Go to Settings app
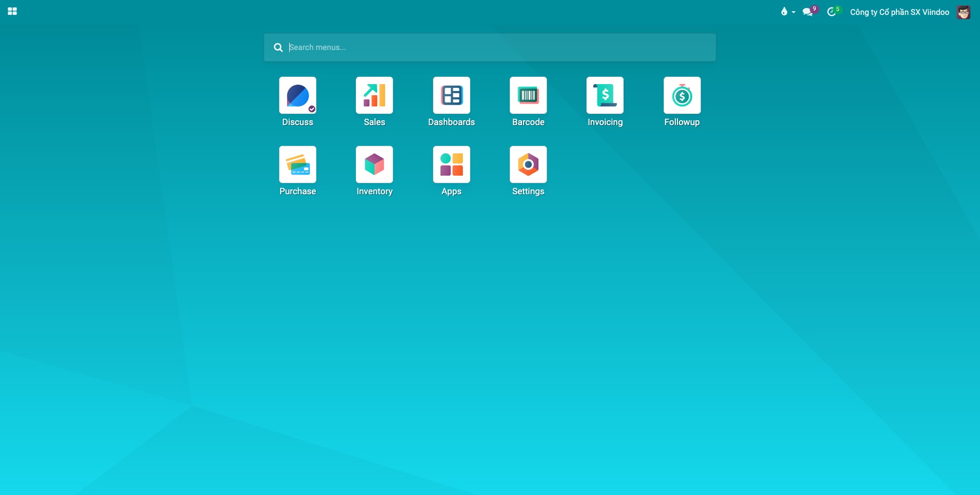This screenshot has width=980, height=495. click(x=528, y=164)
